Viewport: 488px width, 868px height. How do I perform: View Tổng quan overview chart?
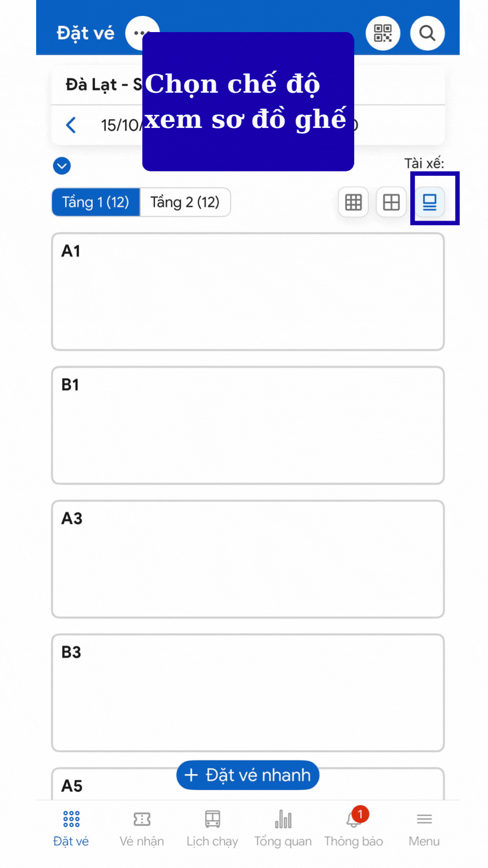tap(283, 828)
